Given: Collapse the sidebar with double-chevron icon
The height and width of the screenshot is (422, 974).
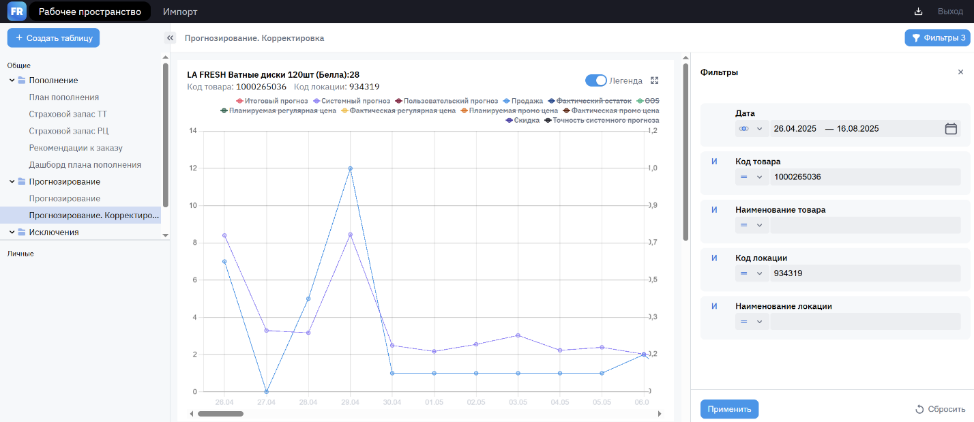Looking at the screenshot, I should [x=170, y=38].
